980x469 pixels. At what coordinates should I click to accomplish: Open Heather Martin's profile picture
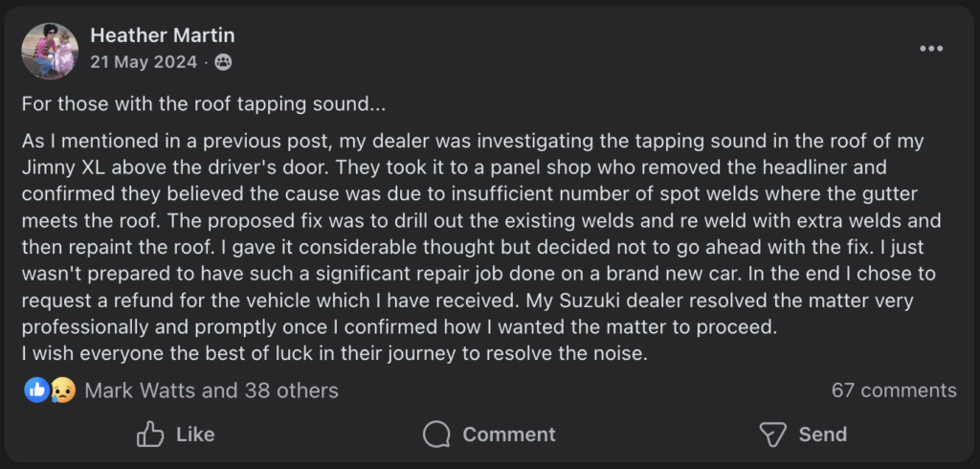[x=49, y=51]
